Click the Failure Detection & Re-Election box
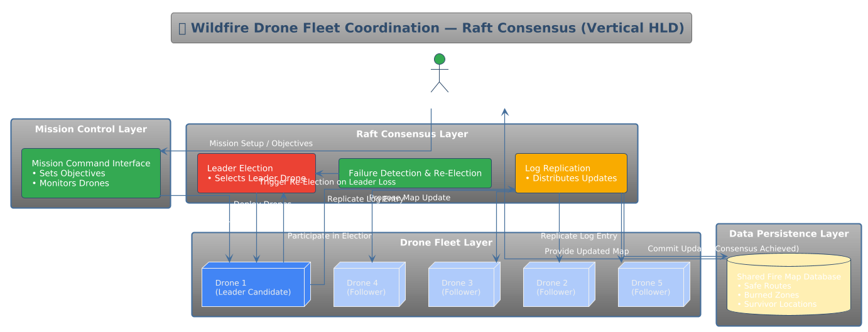Image resolution: width=868 pixels, height=332 pixels. 415,173
